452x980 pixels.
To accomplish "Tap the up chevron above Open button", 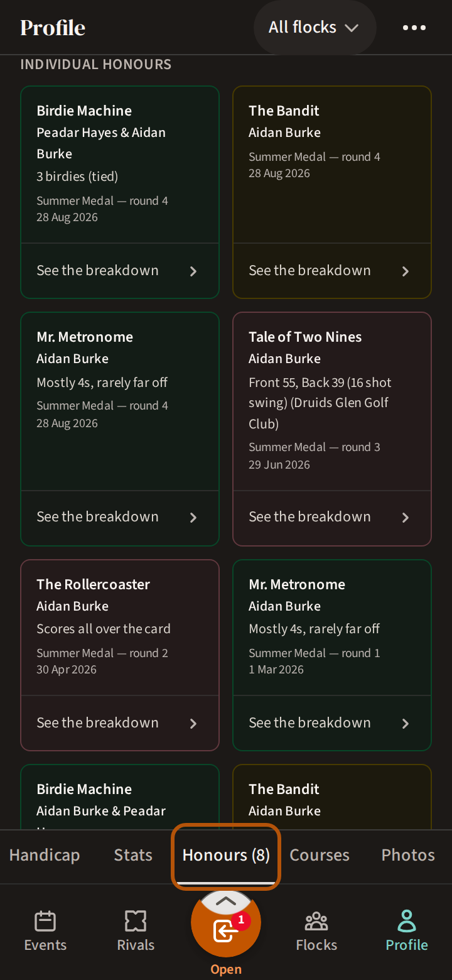I will tap(226, 901).
